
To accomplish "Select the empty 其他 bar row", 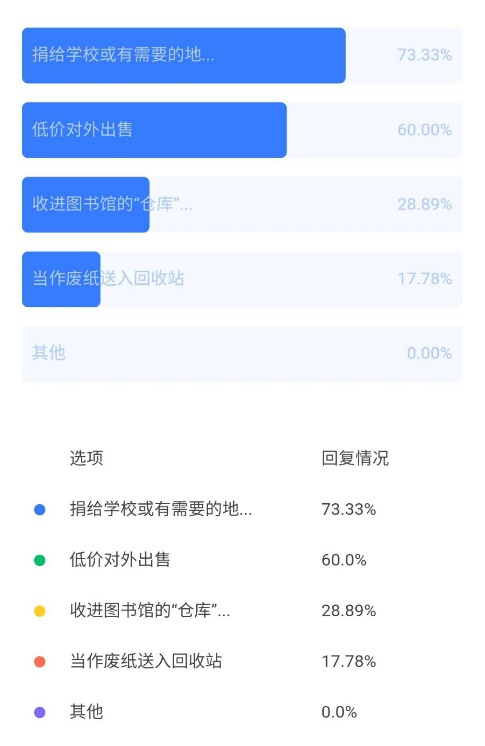I will point(242,353).
